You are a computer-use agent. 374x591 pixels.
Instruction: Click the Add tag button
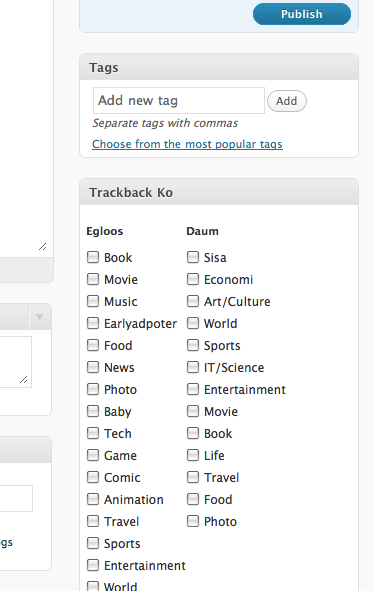coord(287,101)
